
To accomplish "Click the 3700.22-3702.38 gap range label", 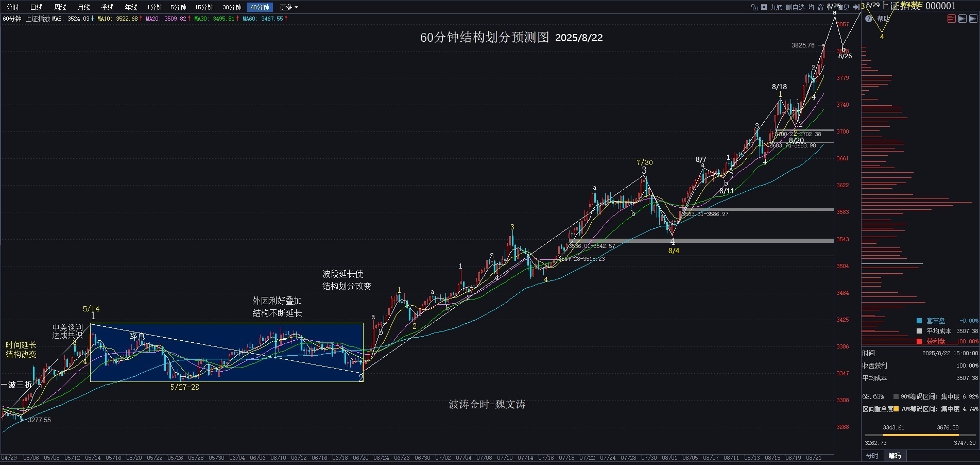I will click(x=798, y=134).
